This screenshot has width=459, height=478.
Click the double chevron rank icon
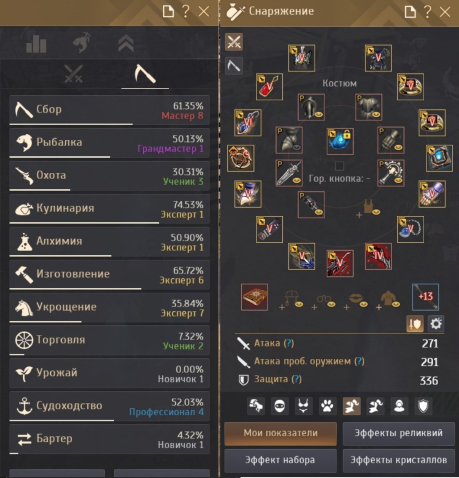point(126,43)
